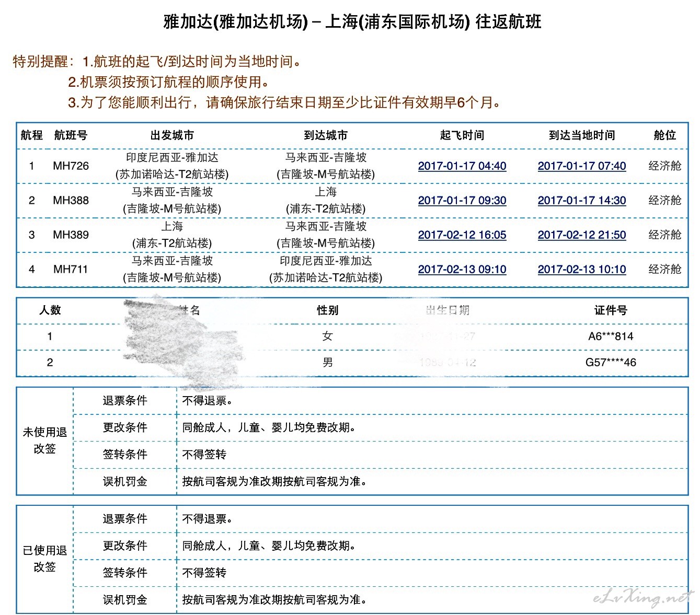Click departure time 2017-01-17 09:30
This screenshot has height=615, width=700.
tap(462, 201)
